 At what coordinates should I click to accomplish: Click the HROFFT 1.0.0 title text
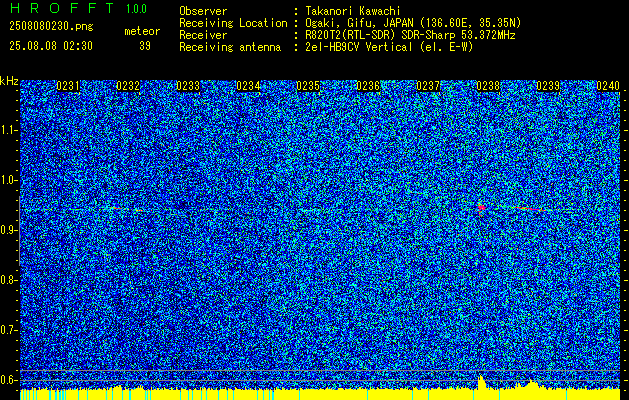tap(78, 8)
